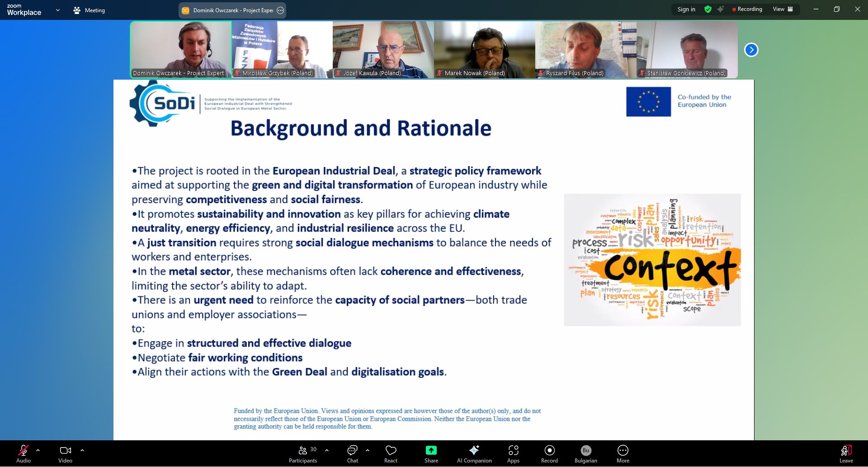Click the 'Engage in structured and effective dialogue' bullet

click(x=241, y=343)
